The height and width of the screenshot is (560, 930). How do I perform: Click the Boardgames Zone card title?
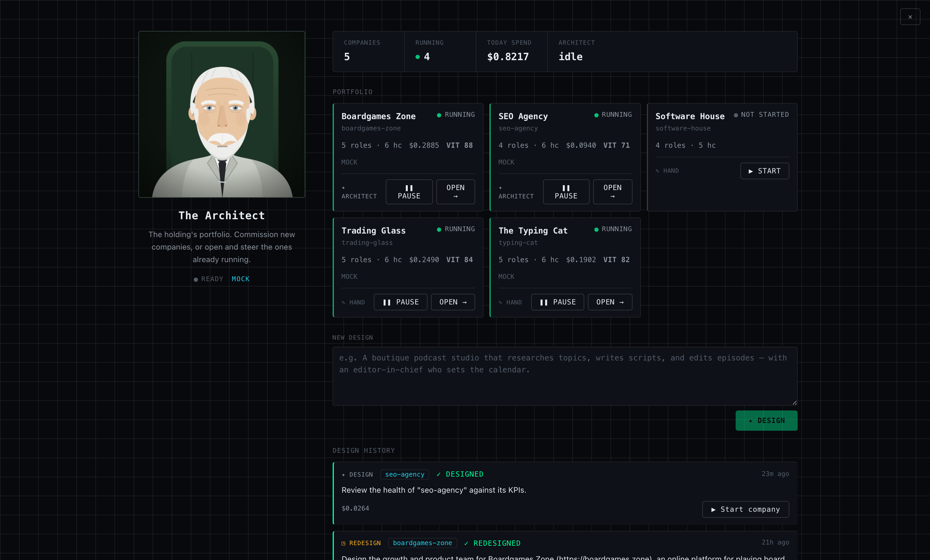[378, 116]
